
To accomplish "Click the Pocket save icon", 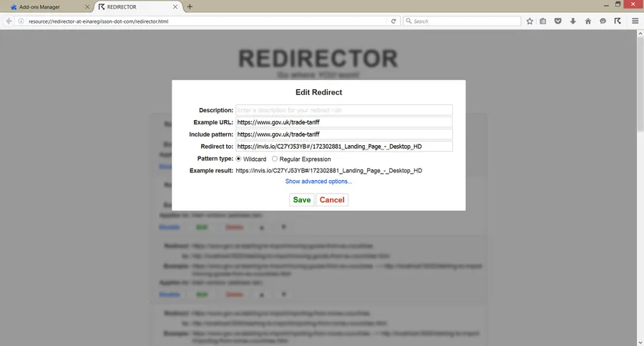I will (x=557, y=21).
